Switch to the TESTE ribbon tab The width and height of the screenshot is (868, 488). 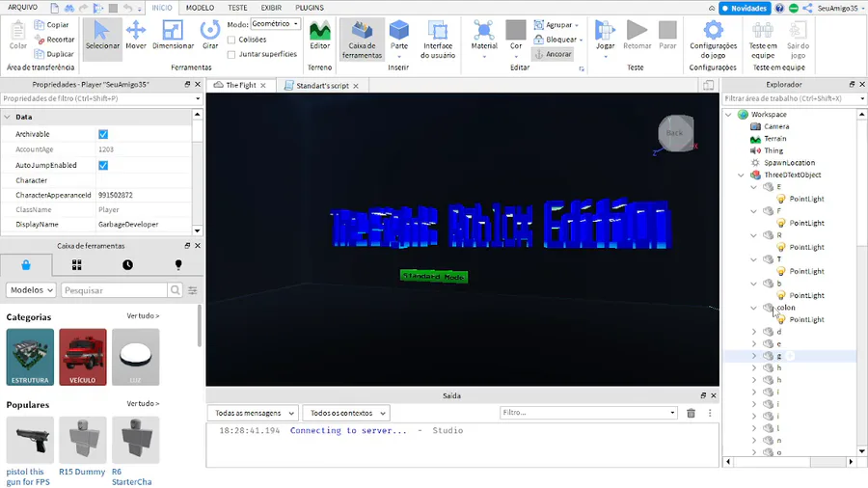(237, 8)
